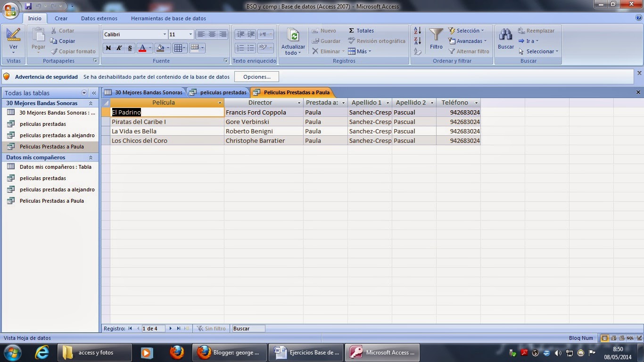Open Ejercicios Base de... Word taskbar item
The height and width of the screenshot is (362, 644).
coord(307,352)
